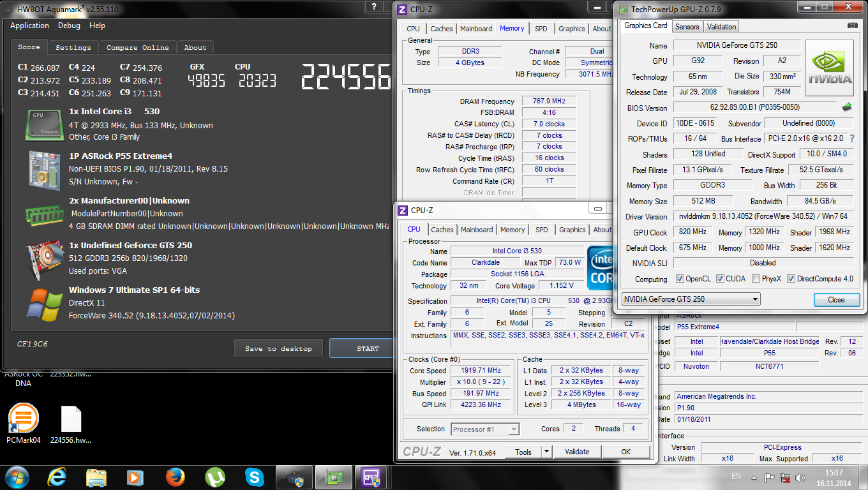Viewport: 868px width, 490px height.
Task: Click the BIOS save chip icon in GPU-Z
Action: 847,107
